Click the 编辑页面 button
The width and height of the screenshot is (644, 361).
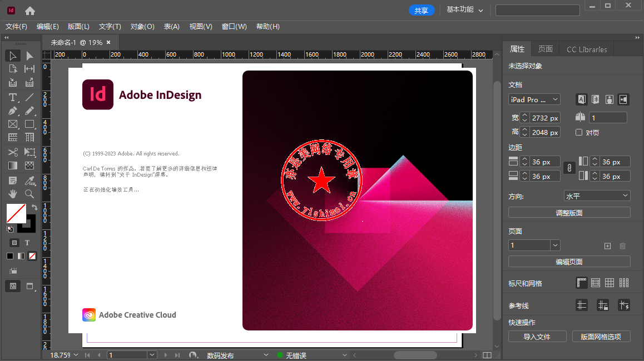point(569,262)
